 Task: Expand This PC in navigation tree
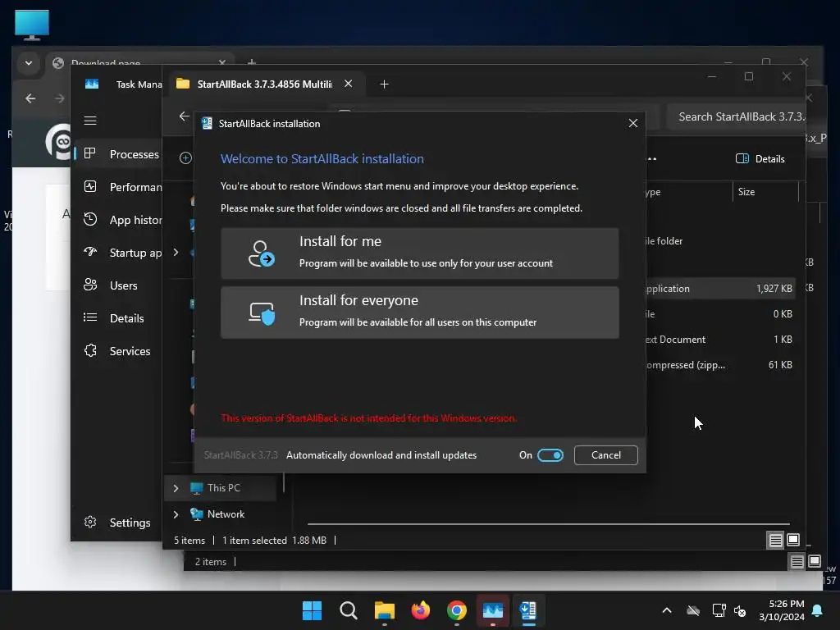tap(176, 488)
